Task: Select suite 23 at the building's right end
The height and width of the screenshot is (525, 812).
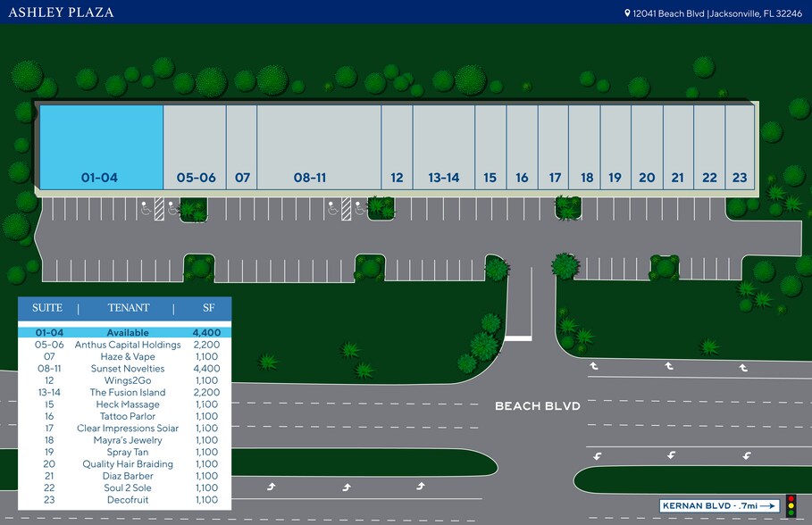Action: point(740,147)
